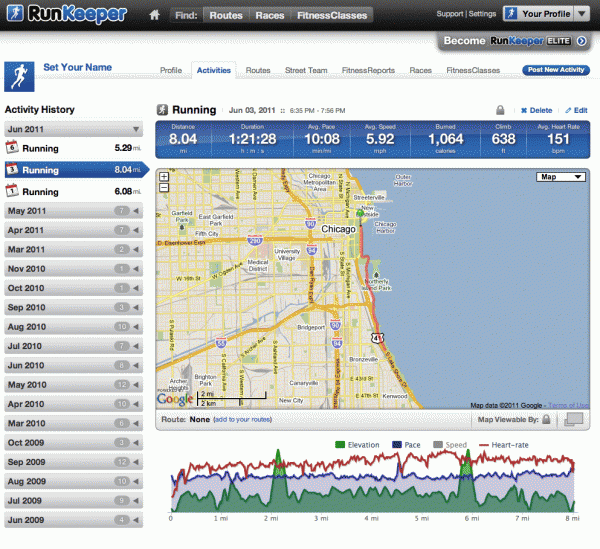Click the Jun 1 calendar icon
Viewport: 600px width, 549px height.
[x=12, y=191]
